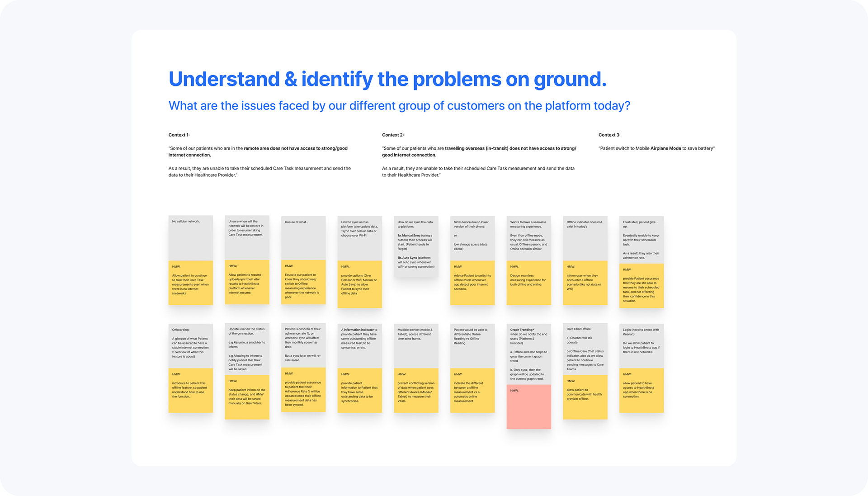Click the 'No cellular network.' grey note
The image size is (868, 496).
[190, 238]
